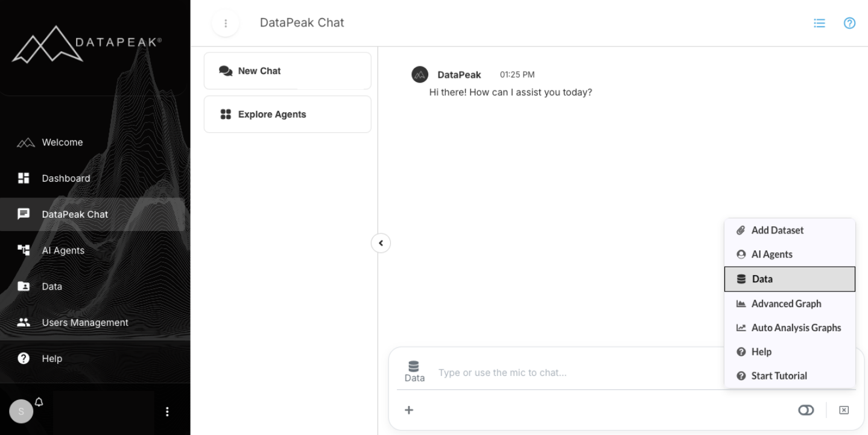Image resolution: width=868 pixels, height=435 pixels.
Task: Click the chat message input field
Action: coord(573,372)
